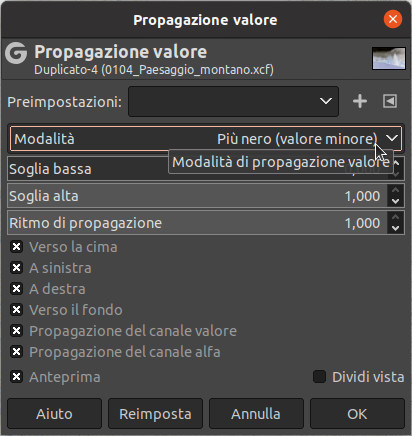Enable the Dividi vista checkbox
Screen dimensions: 412x436
[319, 377]
